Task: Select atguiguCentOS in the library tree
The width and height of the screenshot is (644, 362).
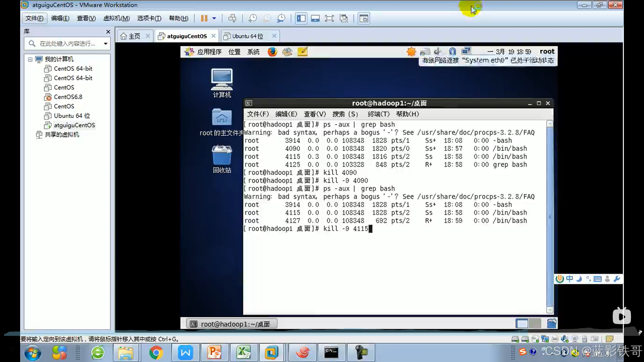Action: point(74,125)
